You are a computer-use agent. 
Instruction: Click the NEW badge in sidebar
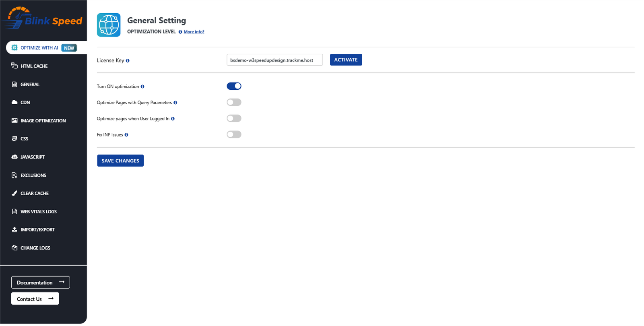click(69, 48)
